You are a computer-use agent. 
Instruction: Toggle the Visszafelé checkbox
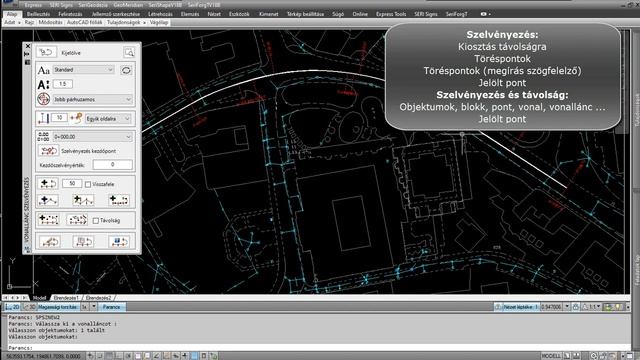coord(88,184)
